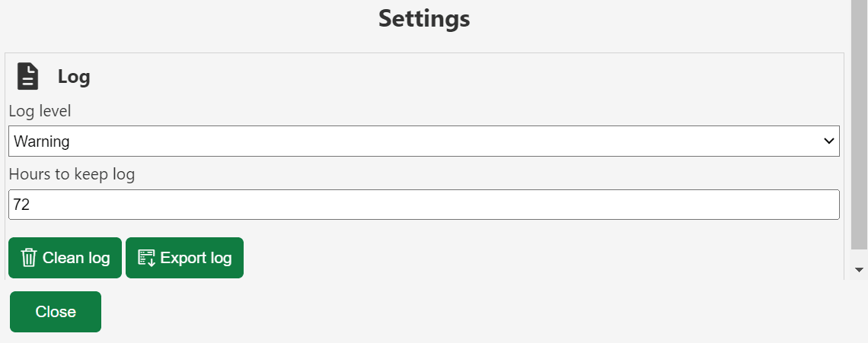Screen dimensions: 868x343
Task: Click the Log level label
Action: click(40, 111)
